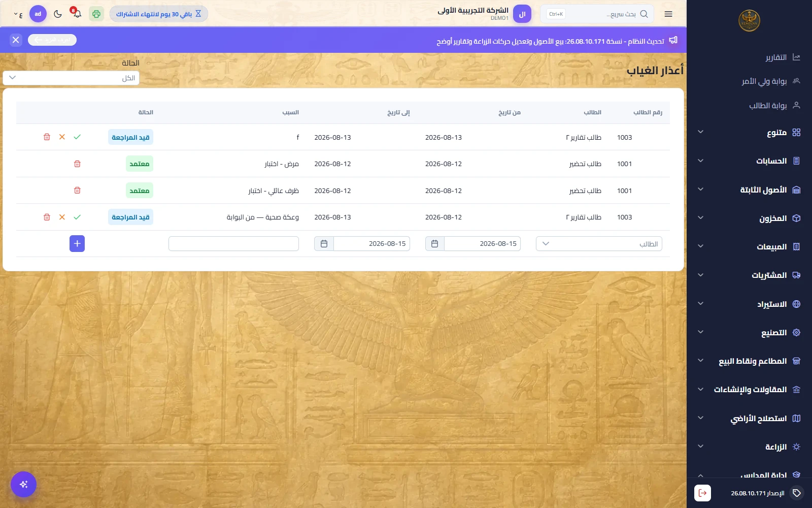Click the السبب column header

291,112
